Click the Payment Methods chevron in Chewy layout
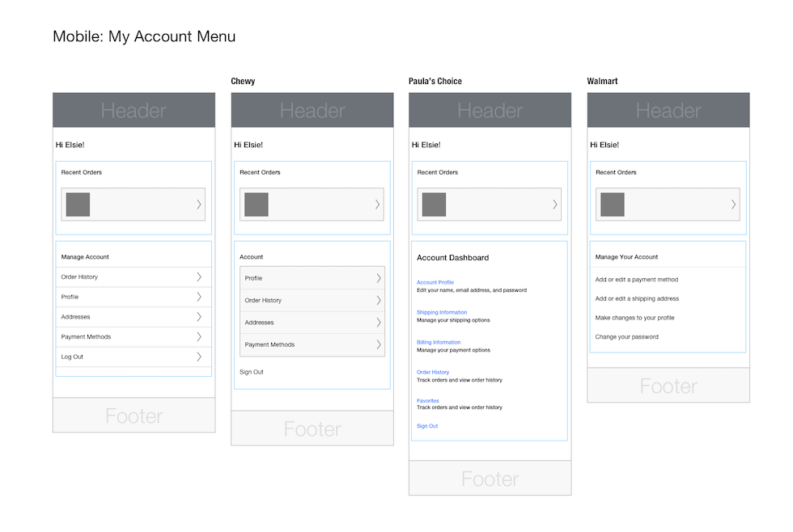Screen dimensions: 793x532 pos(378,344)
